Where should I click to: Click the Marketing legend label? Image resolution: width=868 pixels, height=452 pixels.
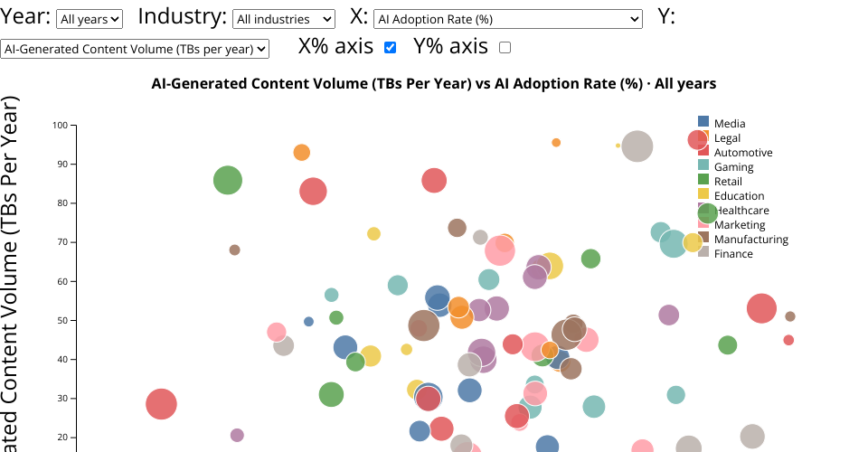tap(740, 225)
